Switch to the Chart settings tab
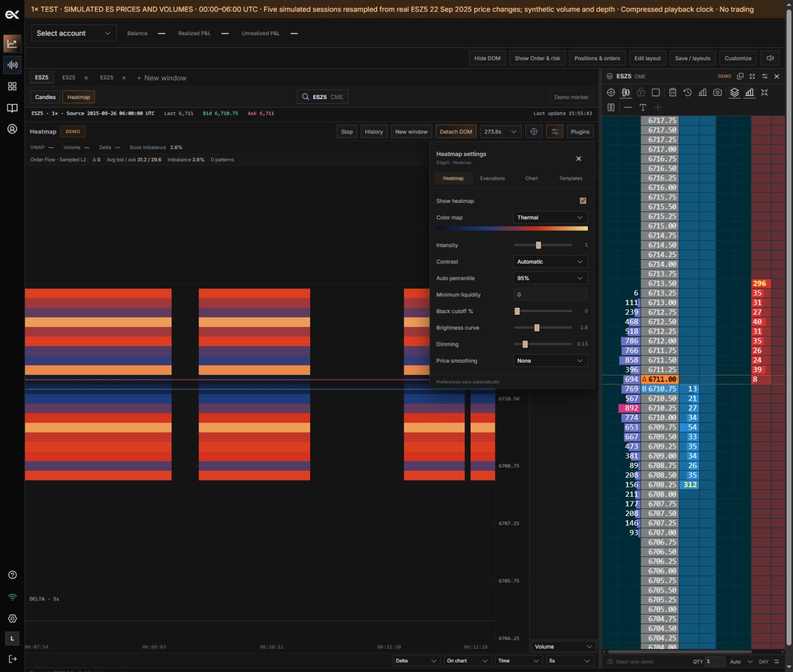The height and width of the screenshot is (672, 793). [531, 178]
